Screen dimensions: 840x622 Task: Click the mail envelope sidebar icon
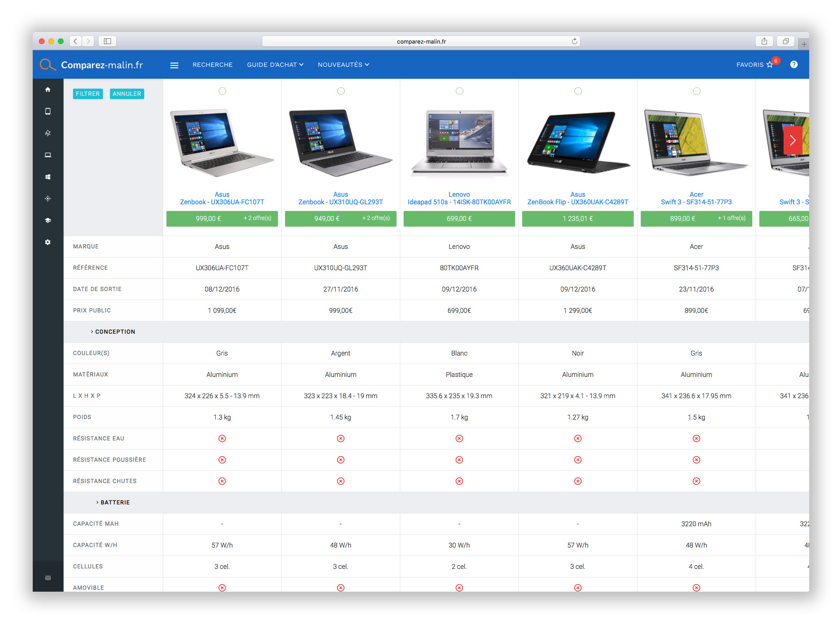(x=48, y=577)
